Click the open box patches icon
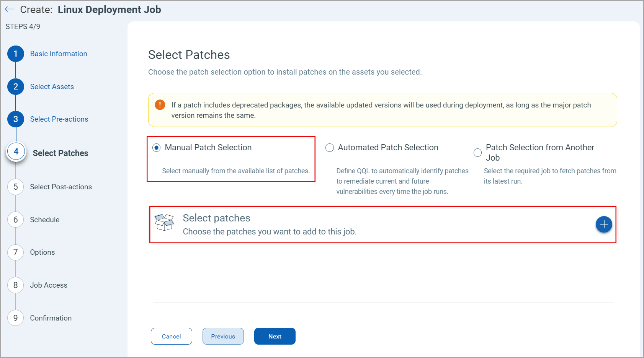Screen dimensions: 644x358 coord(164,222)
